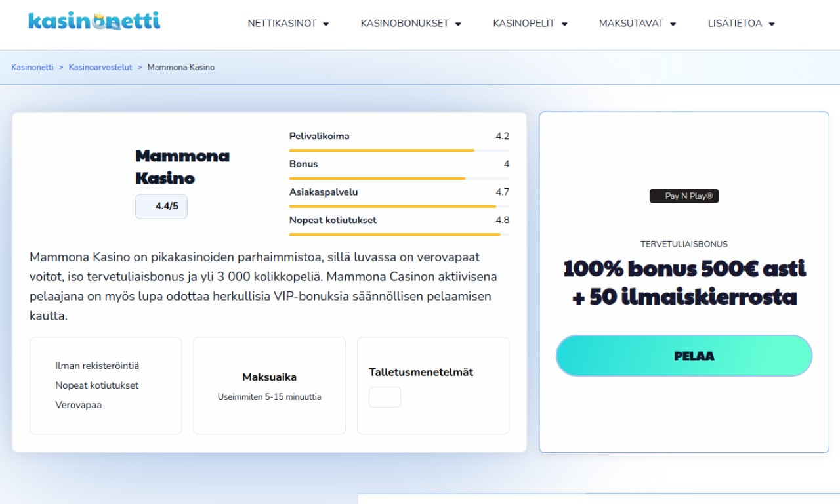
Task: Click the Talletusmenetelmät heading
Action: coord(421,372)
